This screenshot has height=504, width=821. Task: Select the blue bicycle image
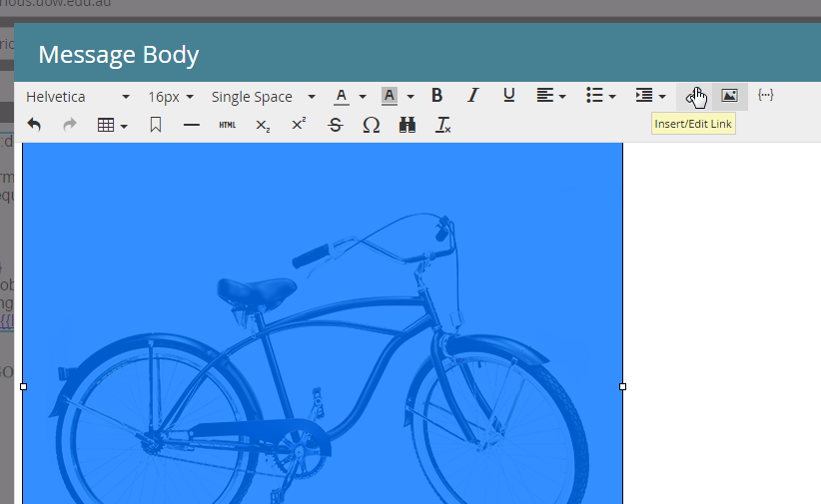pos(322,329)
